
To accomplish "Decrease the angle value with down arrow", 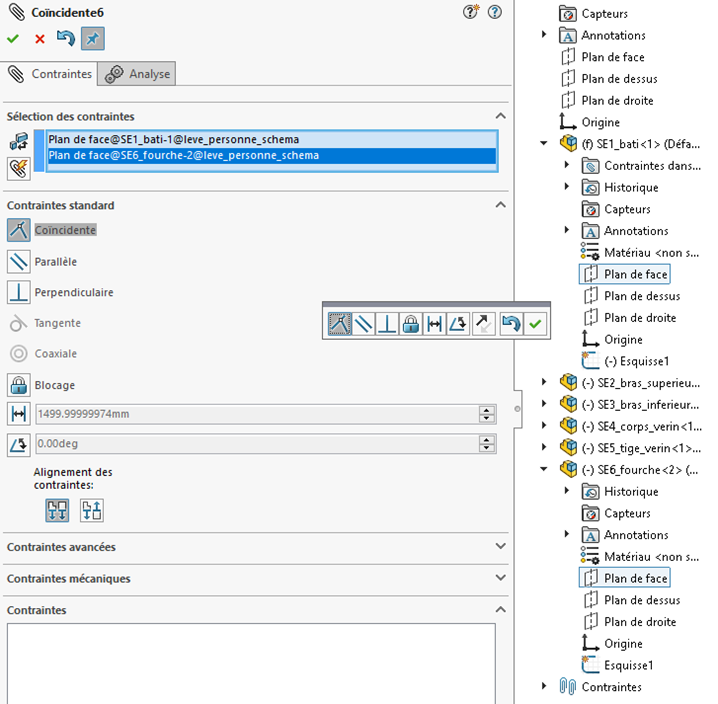I will tap(487, 448).
